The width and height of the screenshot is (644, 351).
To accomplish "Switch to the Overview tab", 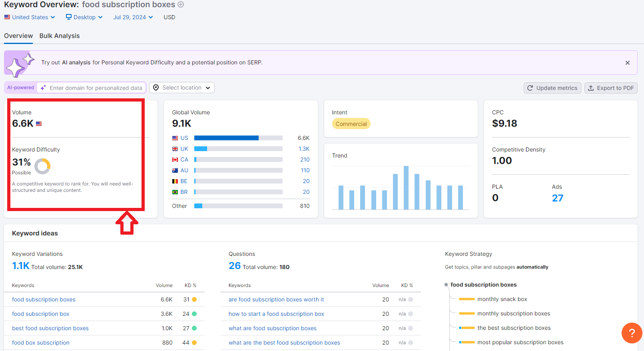I will click(x=18, y=36).
